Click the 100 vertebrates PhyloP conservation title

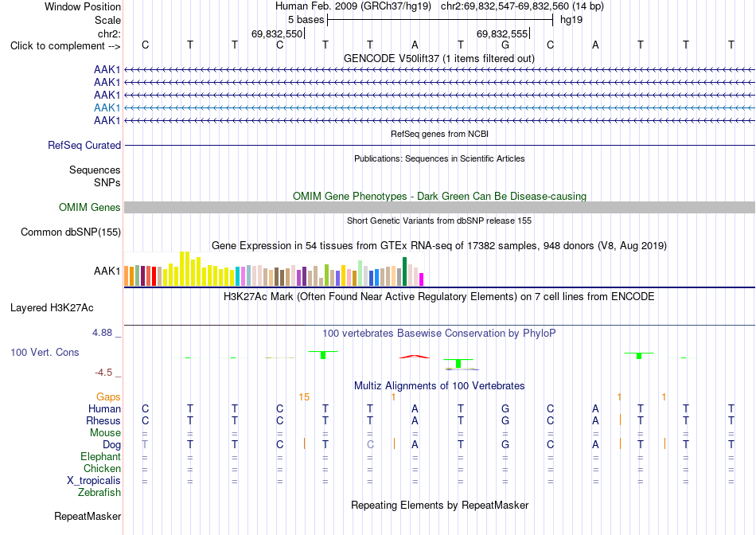tap(439, 333)
